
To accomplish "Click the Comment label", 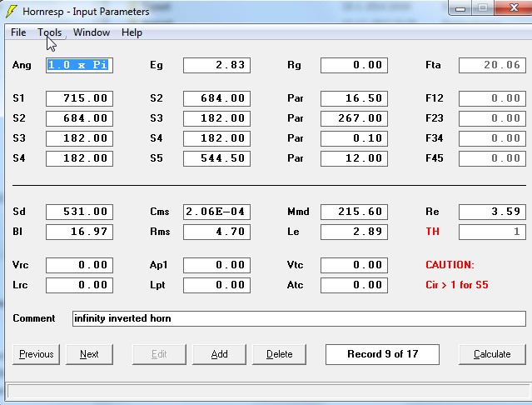I will tap(34, 318).
